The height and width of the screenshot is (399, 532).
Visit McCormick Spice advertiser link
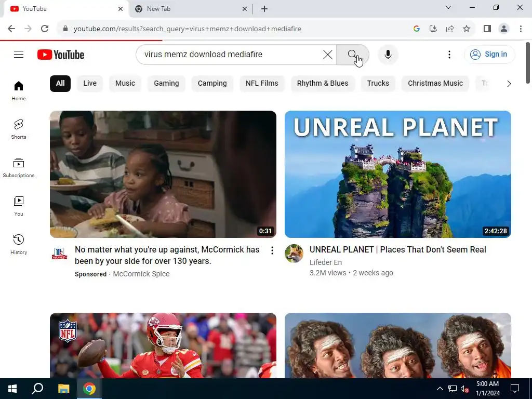click(141, 274)
